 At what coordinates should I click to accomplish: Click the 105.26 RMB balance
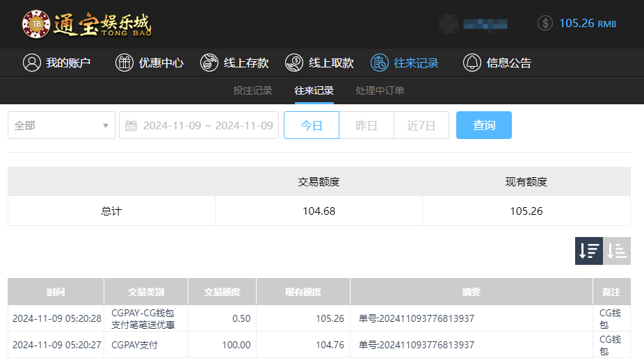(x=588, y=24)
